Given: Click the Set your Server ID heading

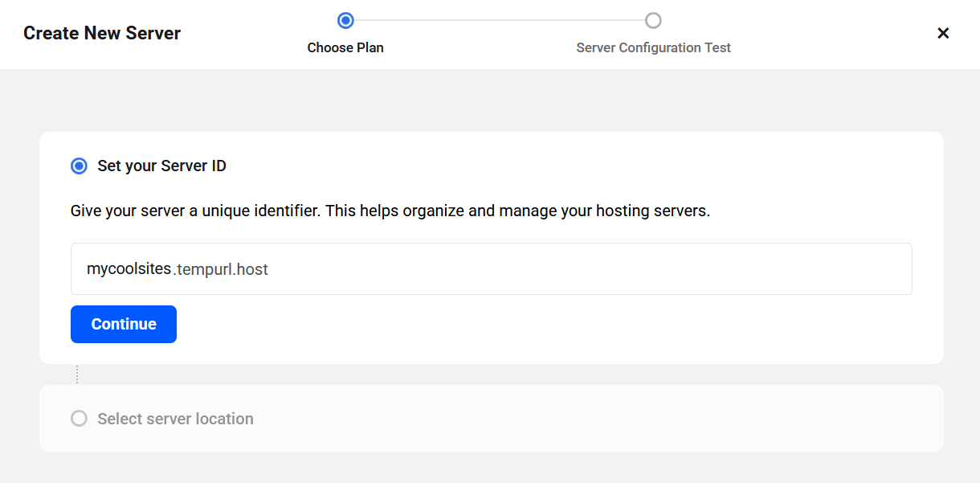Looking at the screenshot, I should 162,166.
